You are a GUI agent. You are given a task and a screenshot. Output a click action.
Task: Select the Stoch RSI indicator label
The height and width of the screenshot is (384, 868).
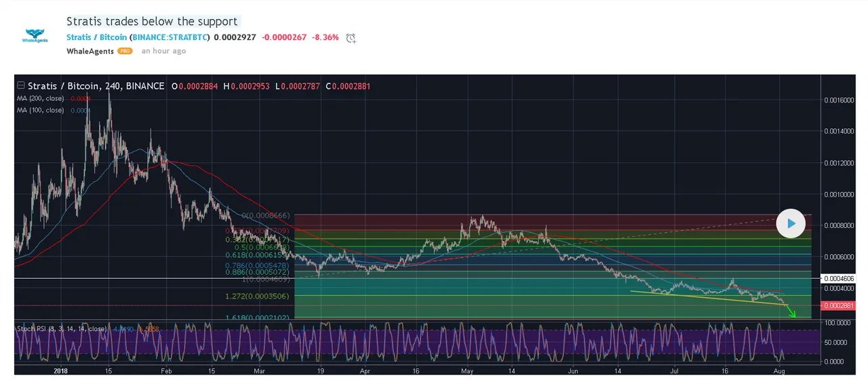(x=62, y=329)
